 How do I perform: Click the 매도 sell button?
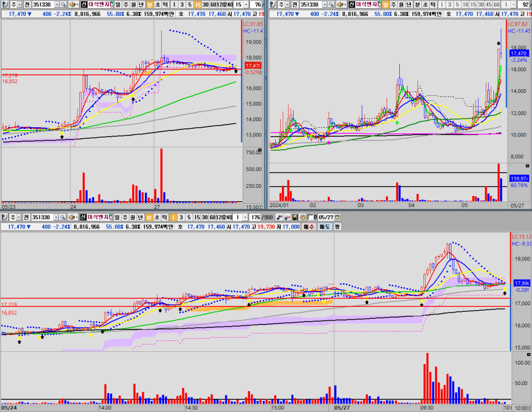(325, 227)
